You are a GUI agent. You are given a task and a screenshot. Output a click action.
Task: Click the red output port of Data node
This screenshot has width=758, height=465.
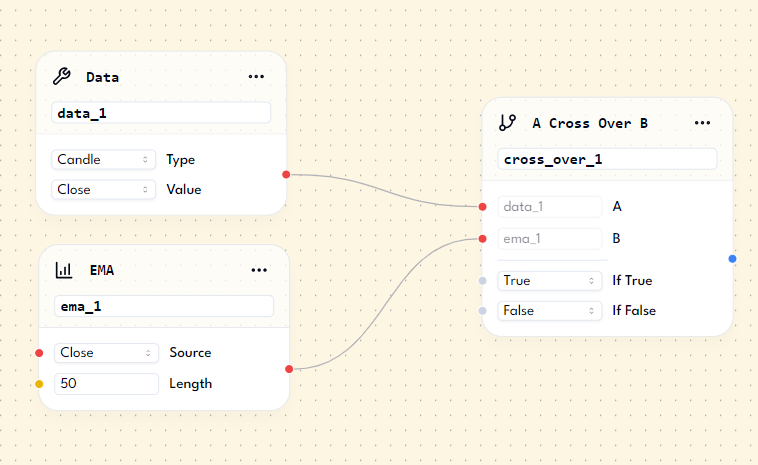tap(286, 174)
